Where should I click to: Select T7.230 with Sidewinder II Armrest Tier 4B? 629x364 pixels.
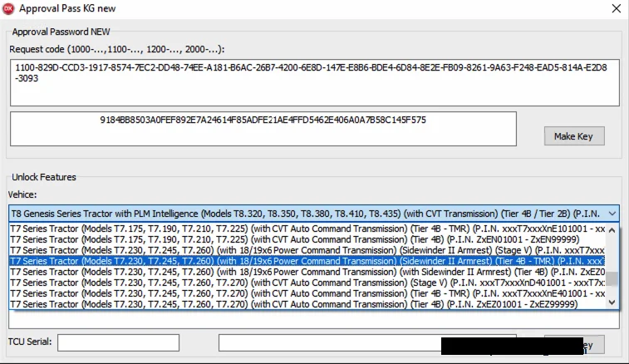coord(307,272)
